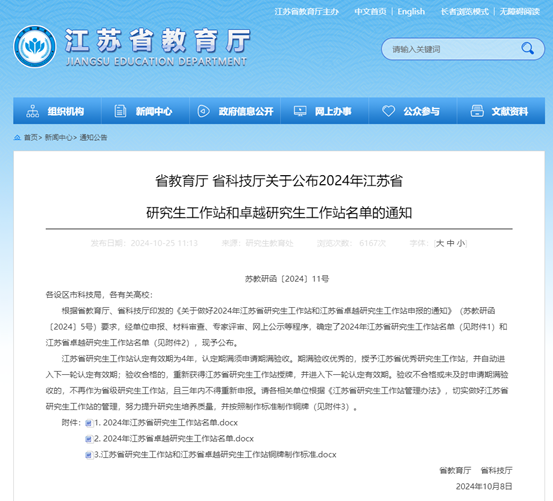
Task: Open the 网上办事 menu
Action: [324, 111]
